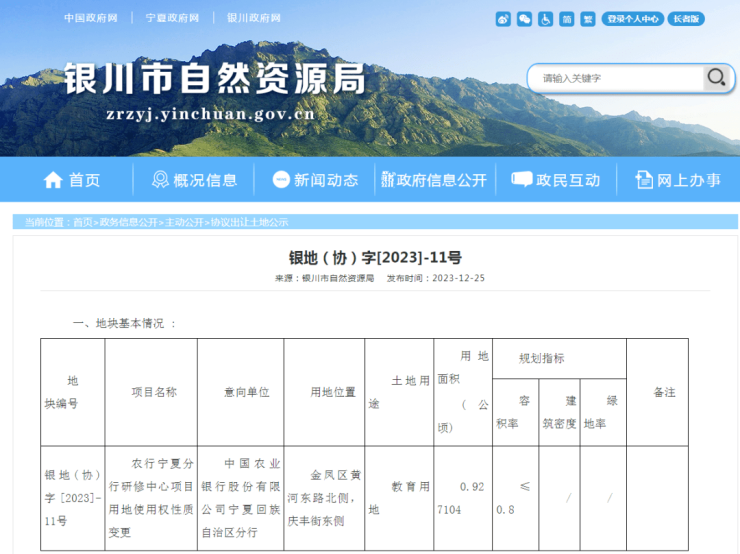Click the 主动公开 breadcrumb link
740x554 pixels.
pos(184,222)
